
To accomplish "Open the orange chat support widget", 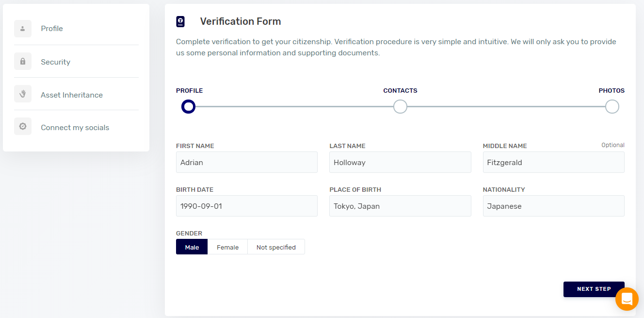I will point(627,299).
